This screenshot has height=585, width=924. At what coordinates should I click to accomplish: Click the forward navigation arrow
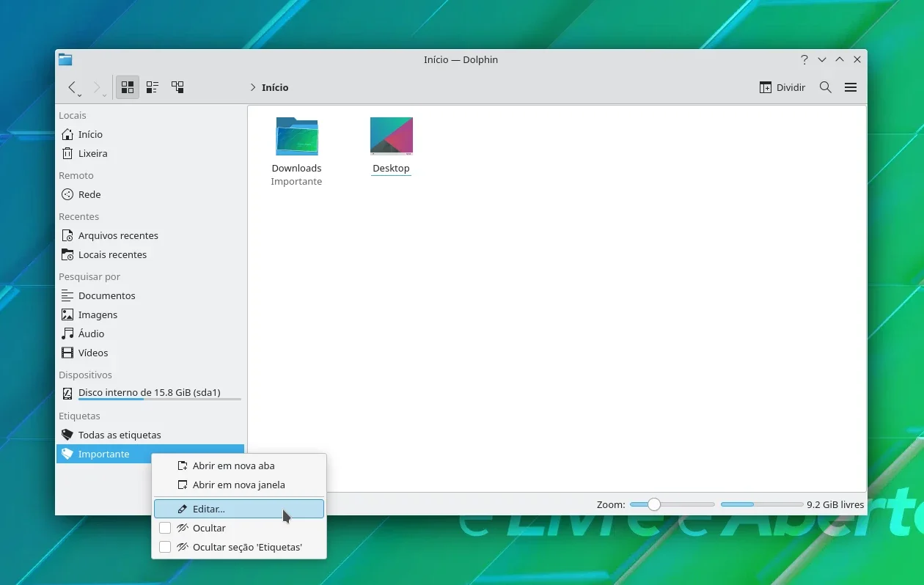(x=97, y=87)
